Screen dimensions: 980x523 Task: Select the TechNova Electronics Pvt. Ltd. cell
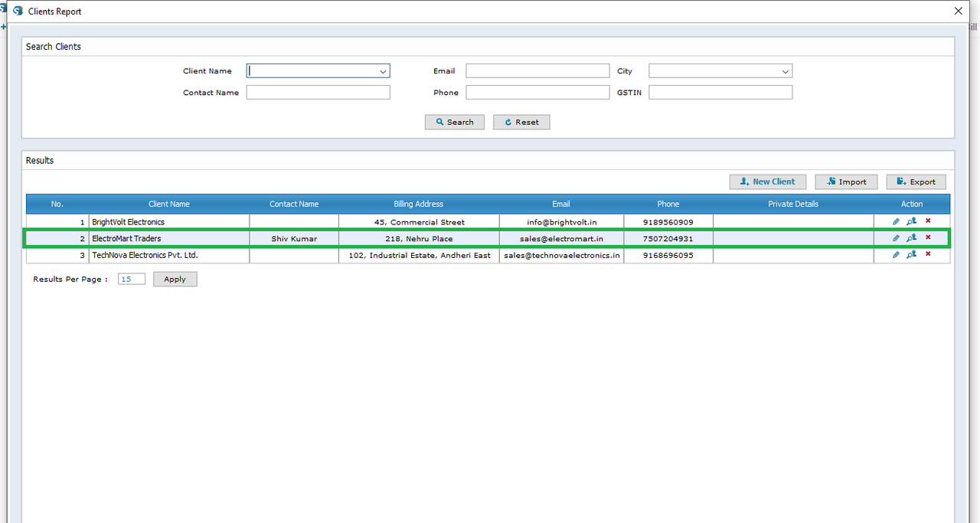169,255
